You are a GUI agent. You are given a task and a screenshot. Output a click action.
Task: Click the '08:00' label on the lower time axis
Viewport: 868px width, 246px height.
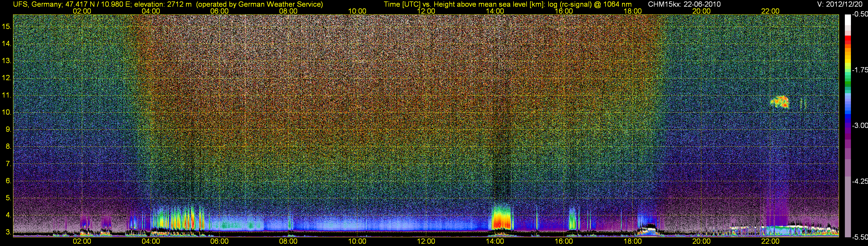tap(288, 242)
